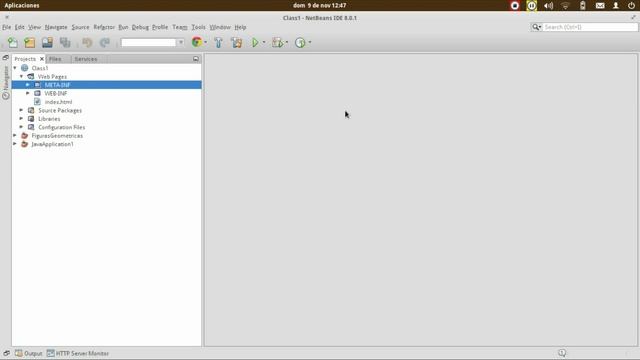This screenshot has height=360, width=640.
Task: Click the green Run Project icon
Action: (255, 42)
